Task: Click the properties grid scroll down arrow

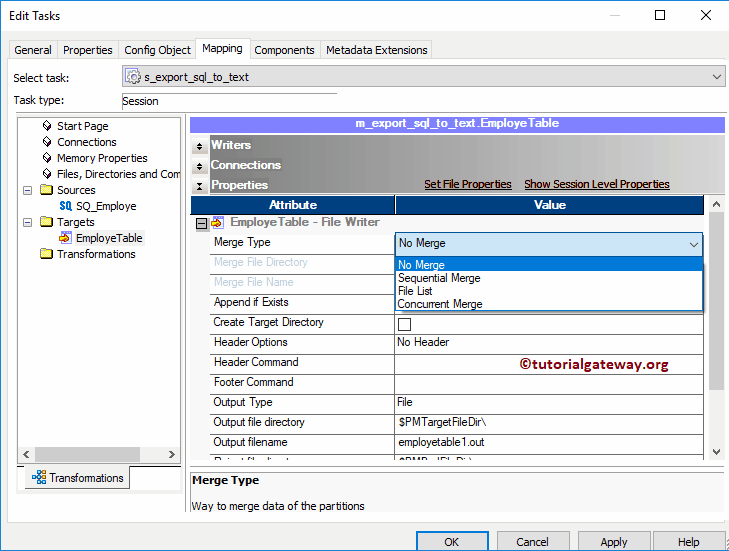Action: (716, 451)
